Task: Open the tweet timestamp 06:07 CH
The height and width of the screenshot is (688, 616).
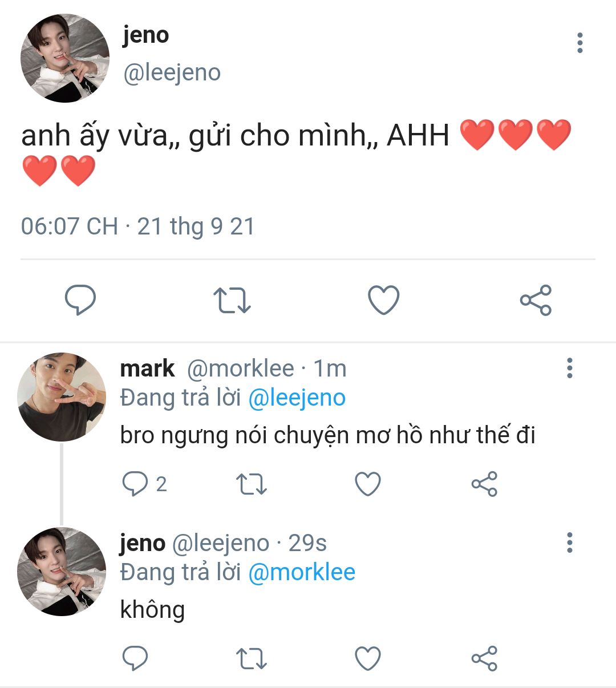Action: click(70, 226)
